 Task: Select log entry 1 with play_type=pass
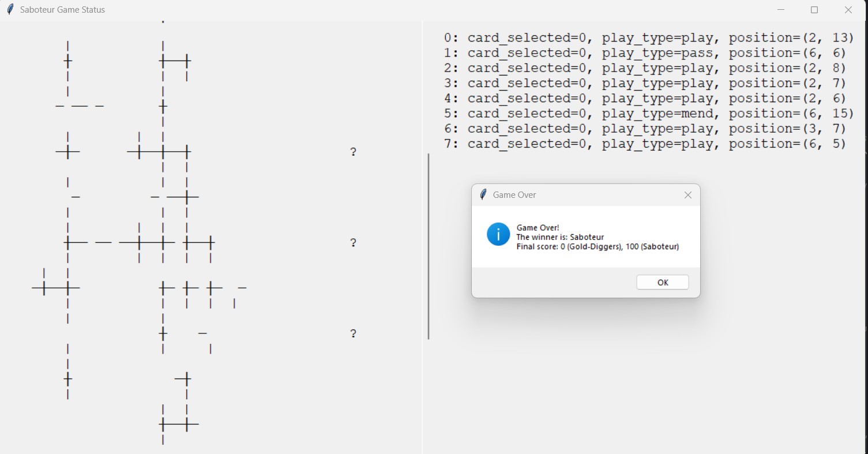pos(645,53)
